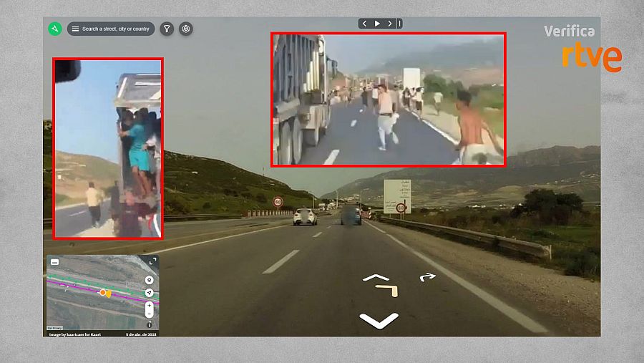
Task: Click 'Image by kaartcam for Kaart' attribution
Action: click(75, 334)
